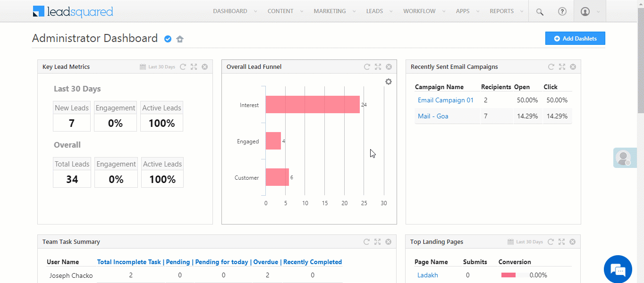Select the Interest funnel bar
Viewport: 644px width, 283px height.
coord(313,105)
